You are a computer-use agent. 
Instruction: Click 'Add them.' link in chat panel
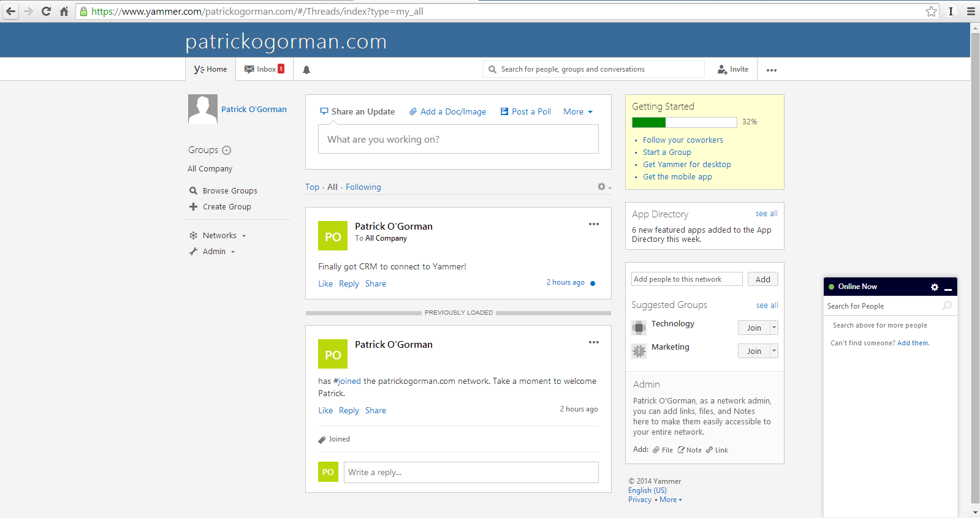point(913,343)
